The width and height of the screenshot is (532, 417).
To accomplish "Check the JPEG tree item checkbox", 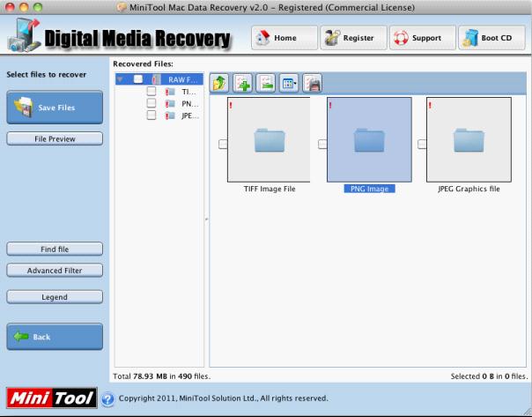I will (151, 115).
